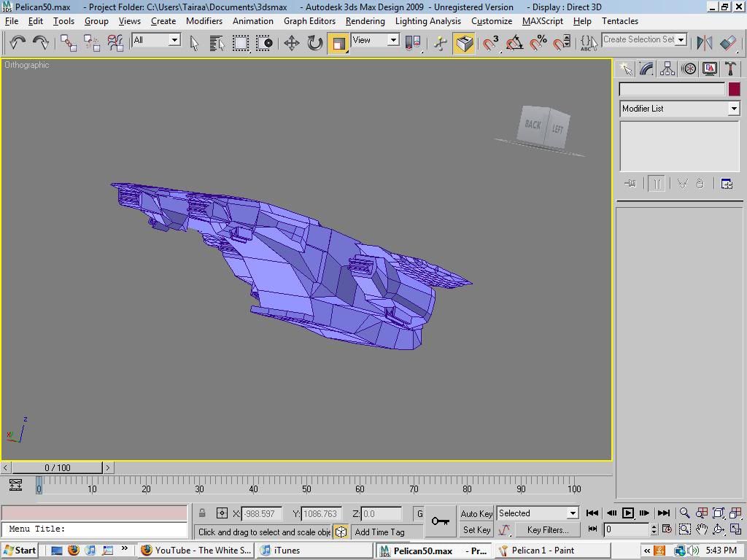747x560 pixels.
Task: Click the Mirror tool icon
Action: [x=705, y=43]
